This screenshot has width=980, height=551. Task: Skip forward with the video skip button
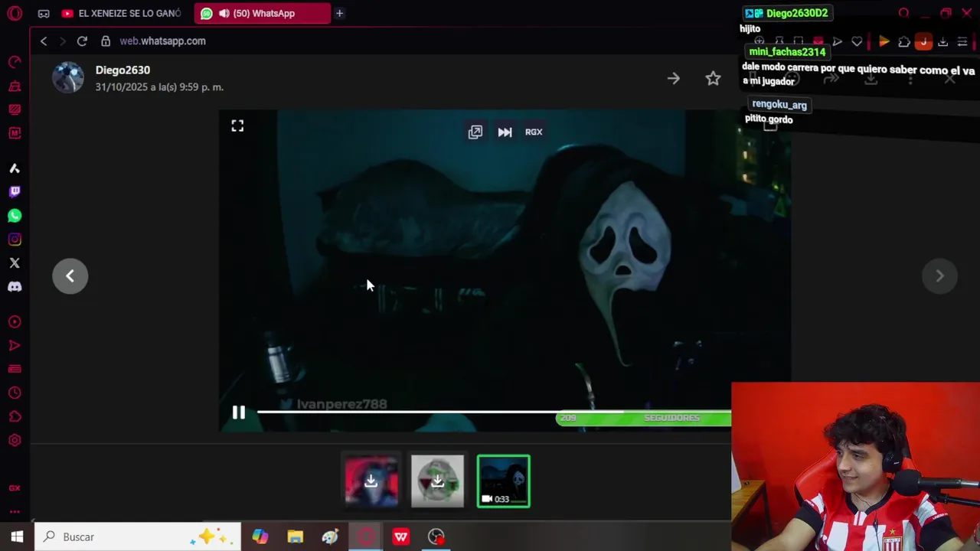tap(505, 132)
